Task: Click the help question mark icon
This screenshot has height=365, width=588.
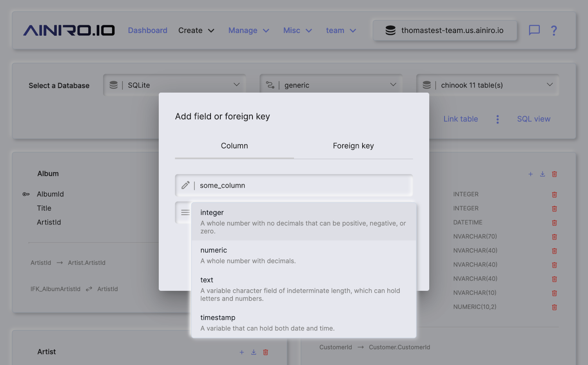Action: point(554,30)
